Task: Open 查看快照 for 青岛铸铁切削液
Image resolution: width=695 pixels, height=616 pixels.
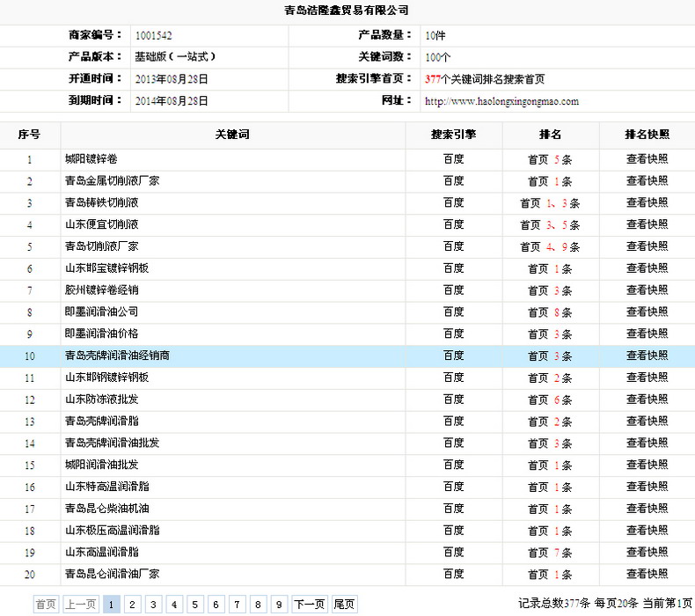Action: pyautogui.click(x=647, y=202)
